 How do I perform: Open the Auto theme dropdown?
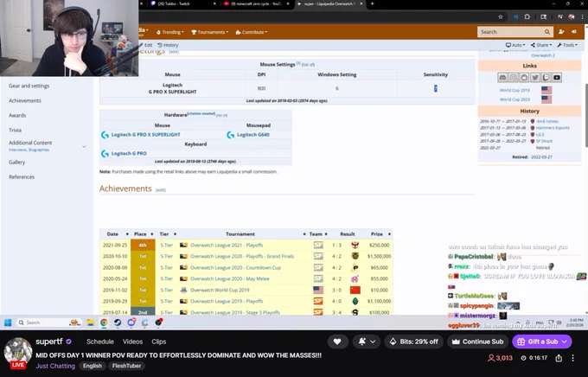[515, 45]
